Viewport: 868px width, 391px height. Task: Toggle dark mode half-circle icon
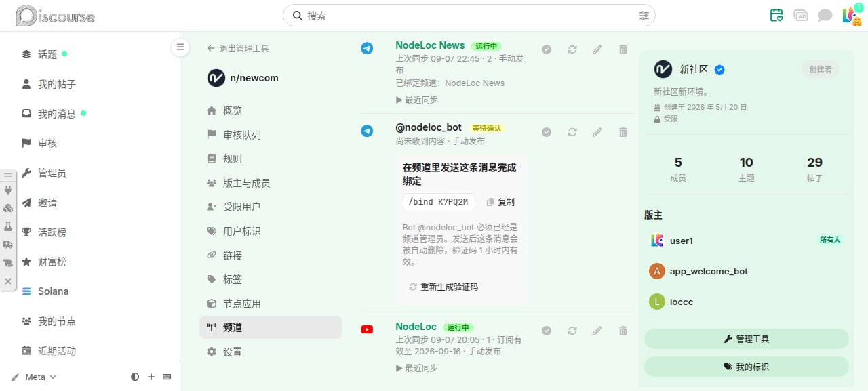135,377
